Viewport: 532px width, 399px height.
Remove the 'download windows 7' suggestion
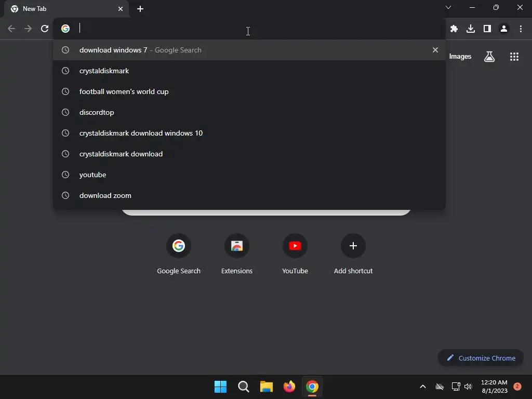coord(435,50)
